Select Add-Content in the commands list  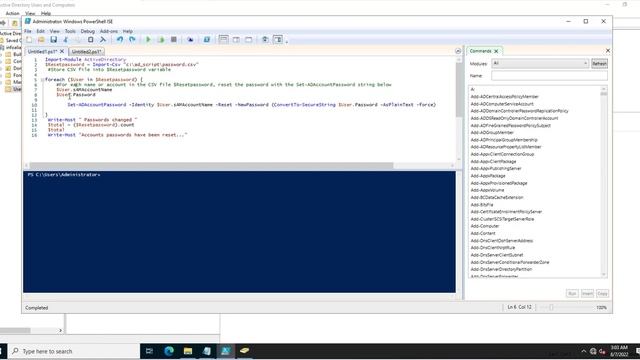[x=483, y=233]
